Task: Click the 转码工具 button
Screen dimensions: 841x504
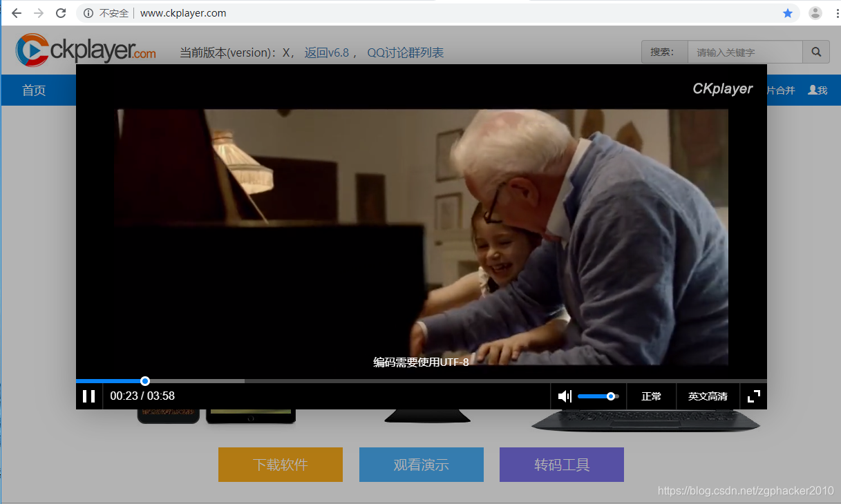Action: click(562, 465)
